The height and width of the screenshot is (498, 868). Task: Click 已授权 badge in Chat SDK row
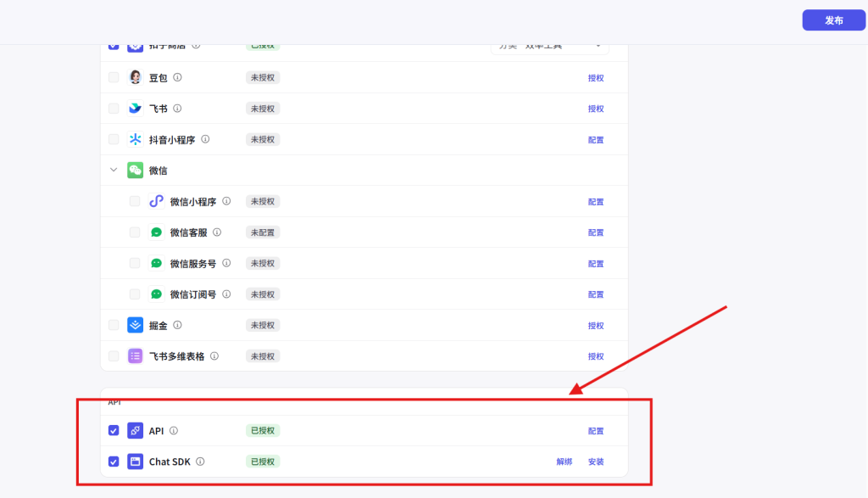click(263, 462)
